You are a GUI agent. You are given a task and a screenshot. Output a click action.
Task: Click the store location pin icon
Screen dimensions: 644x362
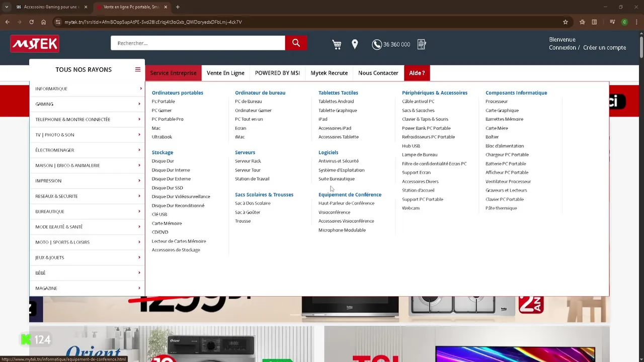[x=355, y=44]
